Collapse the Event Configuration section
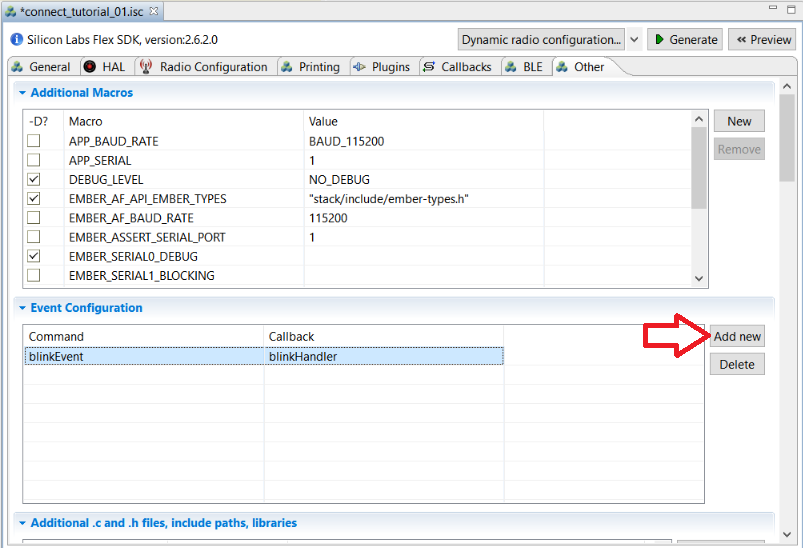 click(22, 308)
